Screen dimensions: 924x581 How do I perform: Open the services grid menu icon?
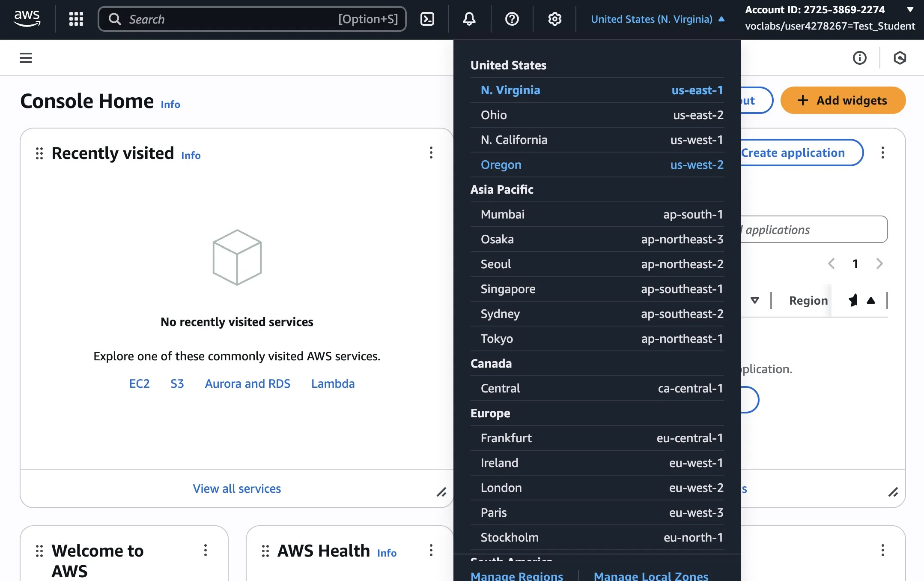76,19
